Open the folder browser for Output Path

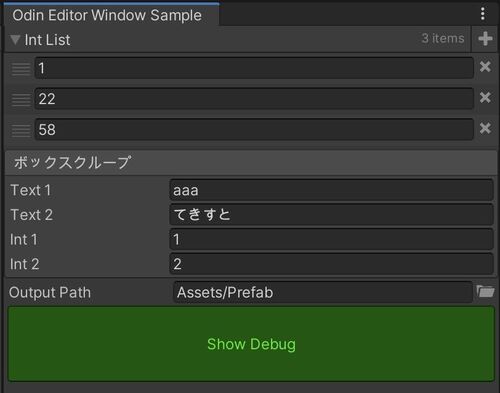[x=485, y=291]
